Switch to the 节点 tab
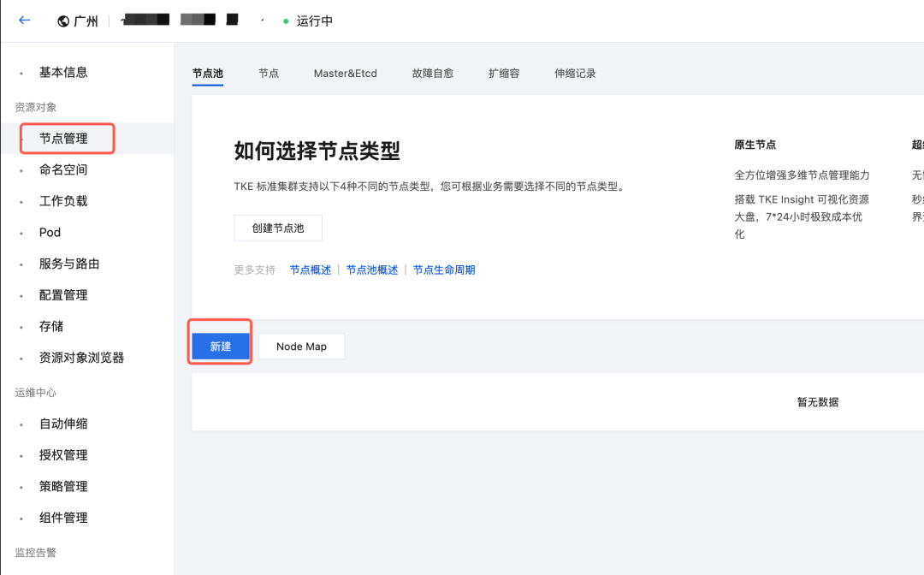 [269, 74]
